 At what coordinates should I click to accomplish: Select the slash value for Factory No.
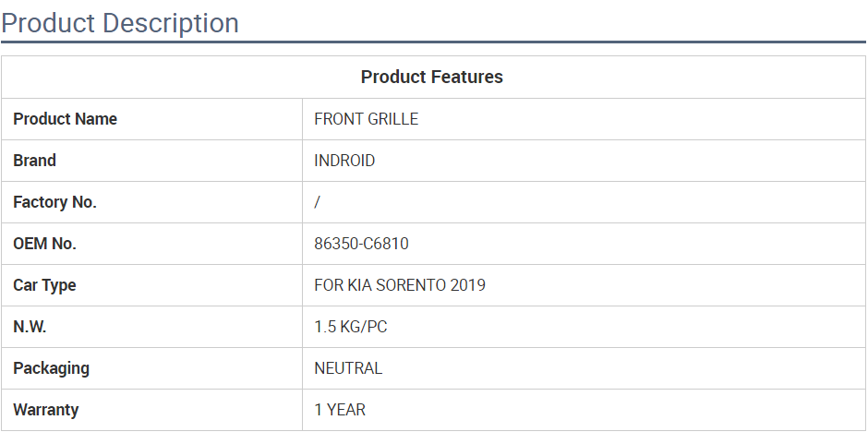click(x=318, y=202)
